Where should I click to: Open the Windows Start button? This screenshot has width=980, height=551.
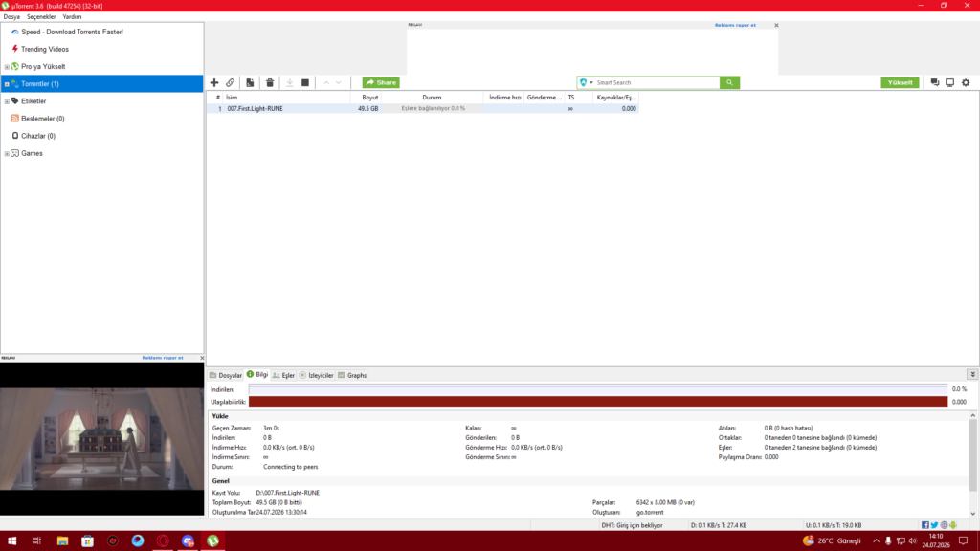tap(11, 541)
